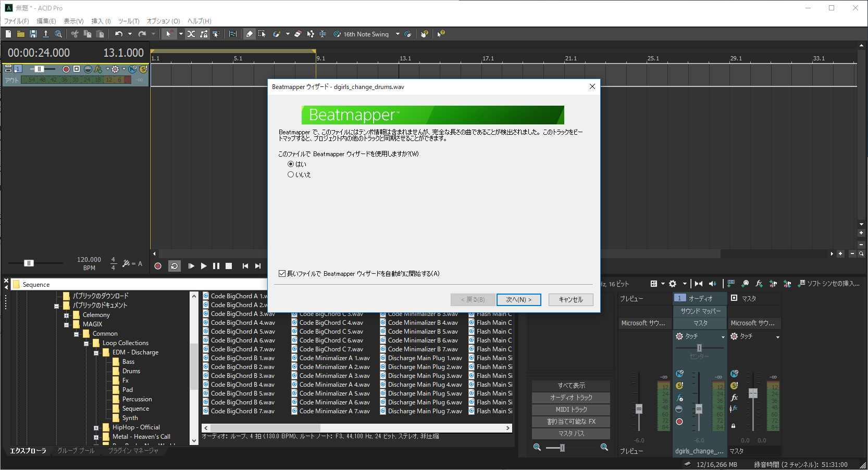Click the Dim output speaker icon in mixer
868x470 pixels.
pos(713,284)
